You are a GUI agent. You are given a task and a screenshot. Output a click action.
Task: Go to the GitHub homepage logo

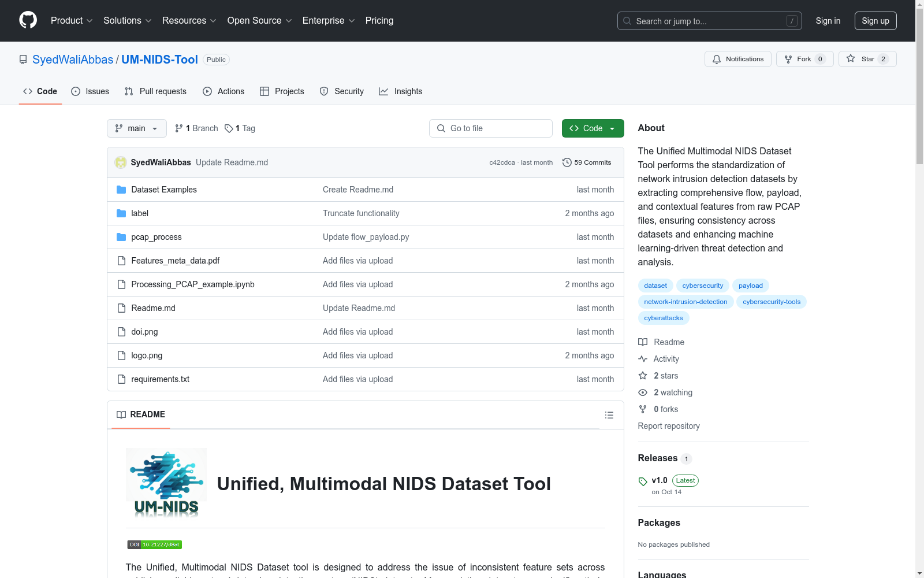point(28,20)
